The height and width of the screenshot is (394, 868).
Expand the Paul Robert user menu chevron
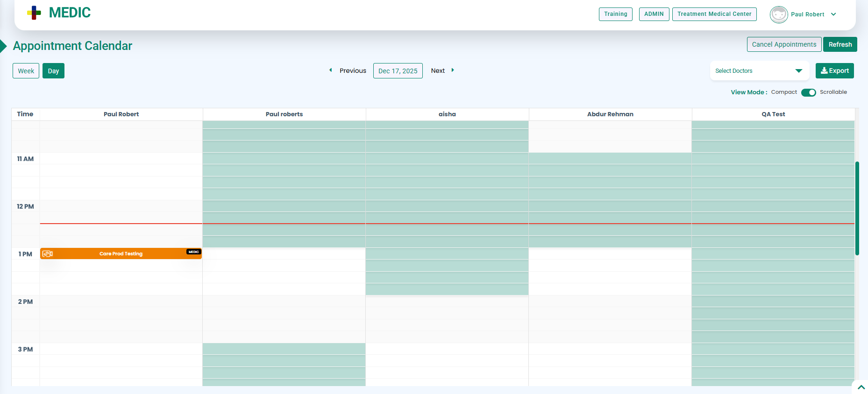point(833,14)
